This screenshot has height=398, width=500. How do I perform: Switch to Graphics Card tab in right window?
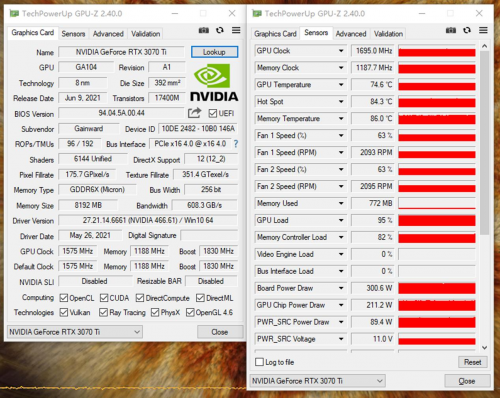[x=275, y=34]
